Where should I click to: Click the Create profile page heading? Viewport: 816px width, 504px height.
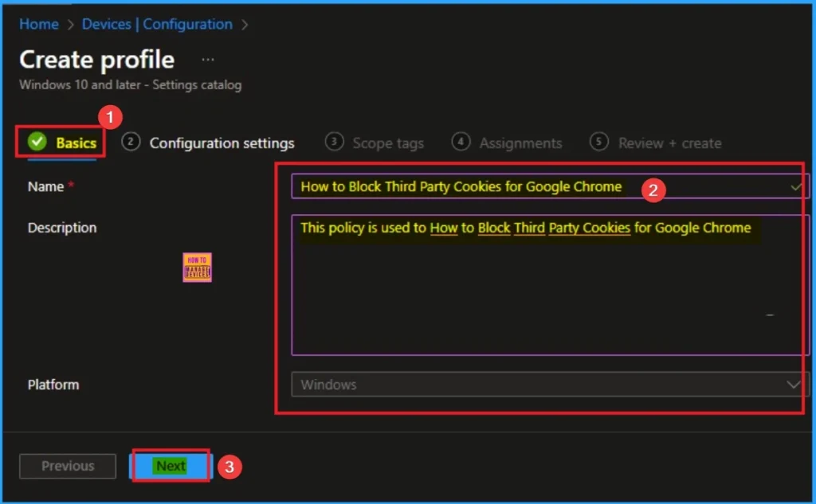(96, 60)
